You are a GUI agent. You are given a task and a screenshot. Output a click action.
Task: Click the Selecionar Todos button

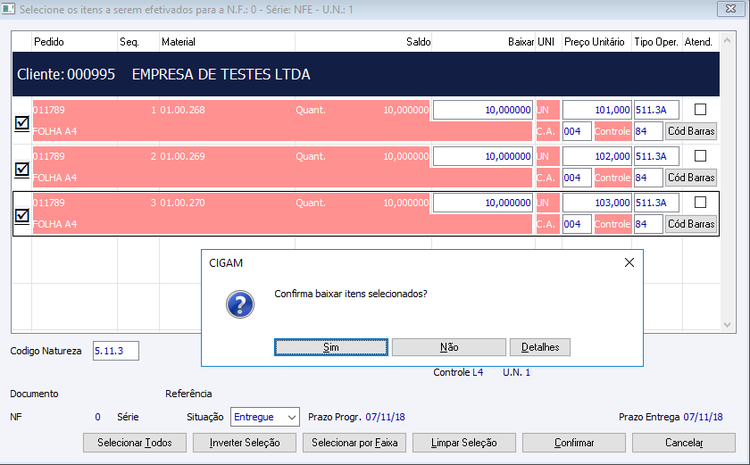click(x=134, y=443)
